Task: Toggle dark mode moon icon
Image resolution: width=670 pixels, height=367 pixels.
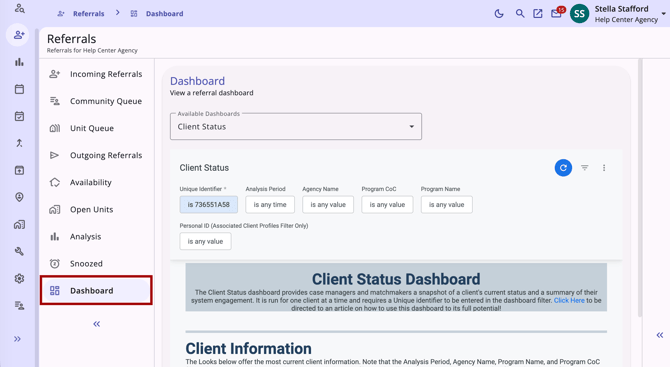Action: (499, 14)
